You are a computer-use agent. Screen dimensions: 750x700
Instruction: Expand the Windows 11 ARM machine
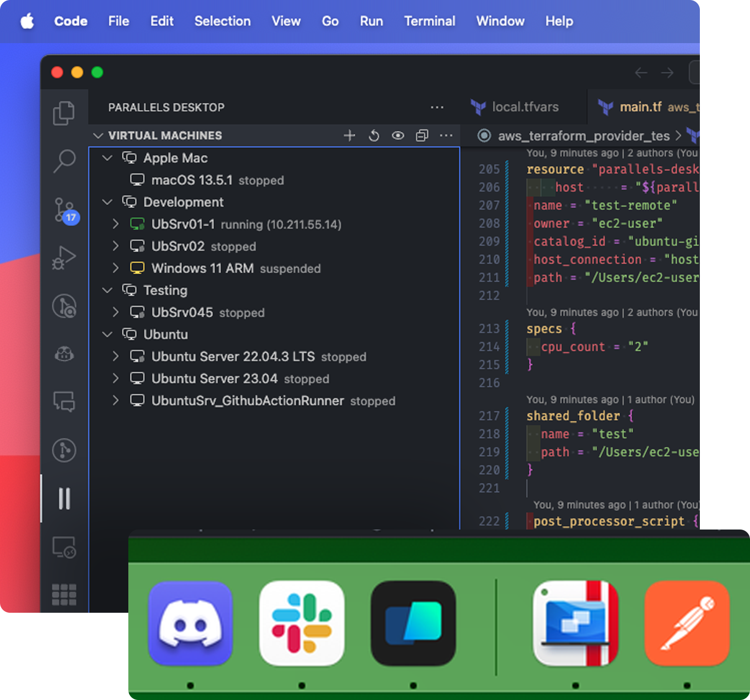(x=116, y=268)
